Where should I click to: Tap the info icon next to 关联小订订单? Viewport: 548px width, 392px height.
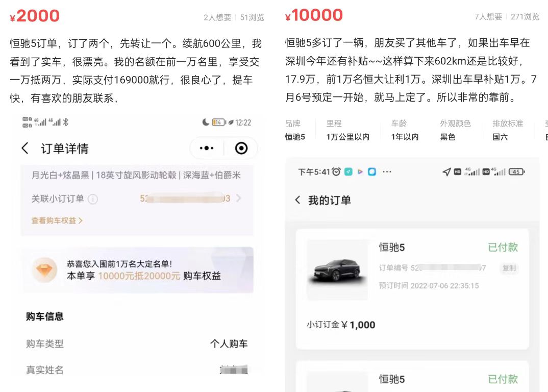click(93, 199)
